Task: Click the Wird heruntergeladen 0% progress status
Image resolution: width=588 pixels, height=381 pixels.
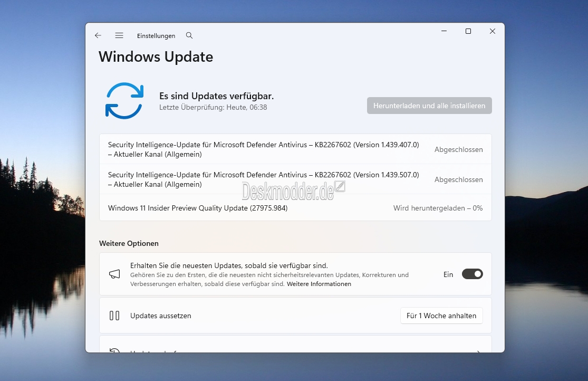Action: tap(438, 208)
